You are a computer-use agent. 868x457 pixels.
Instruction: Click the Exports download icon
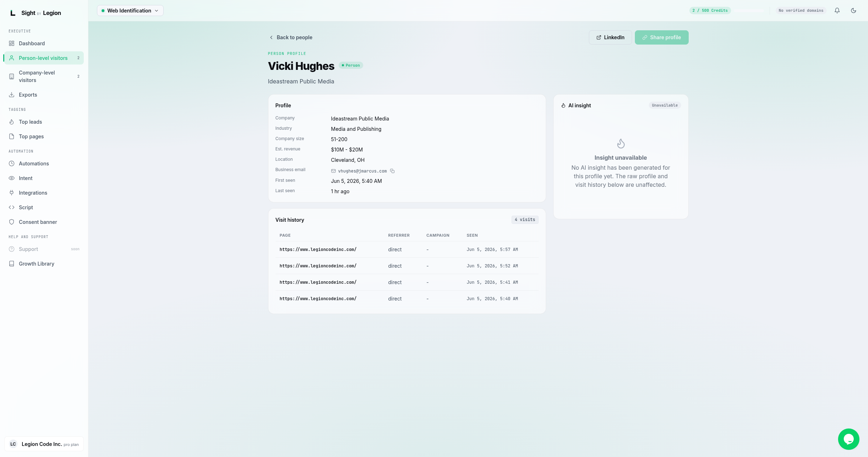[11, 95]
